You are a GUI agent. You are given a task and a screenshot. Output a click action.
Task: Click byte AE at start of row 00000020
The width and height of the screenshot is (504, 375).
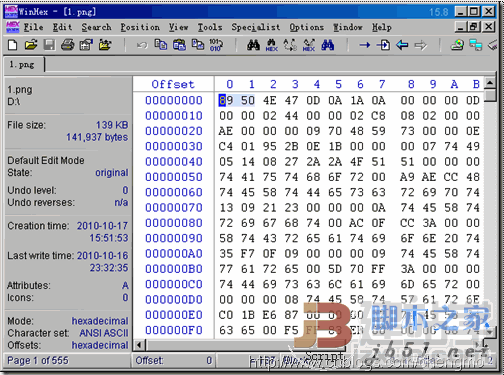pos(226,131)
